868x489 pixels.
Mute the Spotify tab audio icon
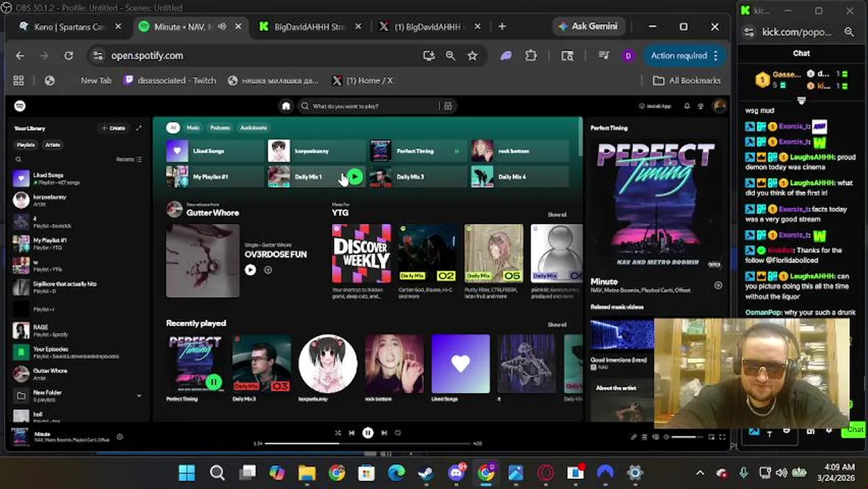coord(222,26)
